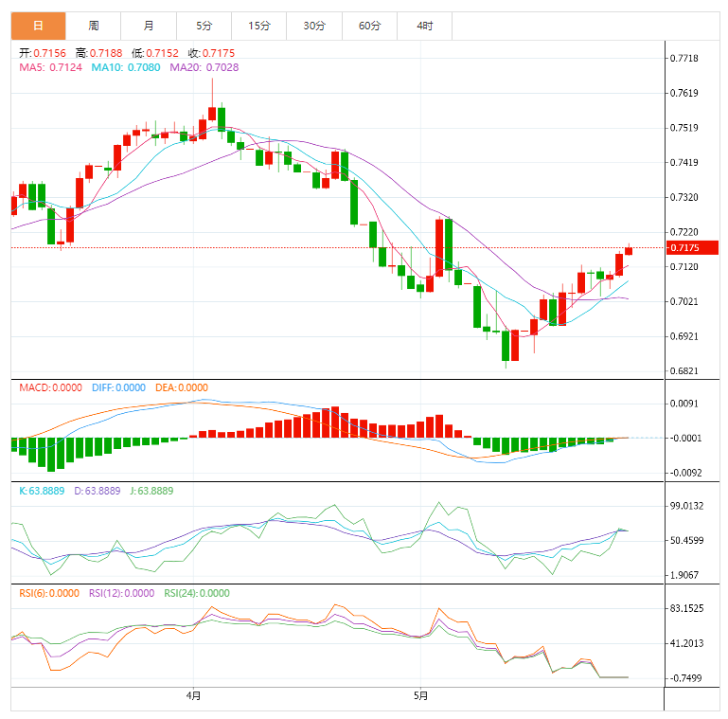Click the 0.7120 price axis label

(x=684, y=266)
